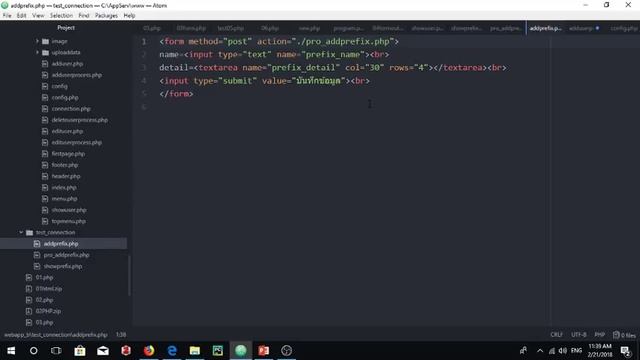Open the View menu

(38, 16)
